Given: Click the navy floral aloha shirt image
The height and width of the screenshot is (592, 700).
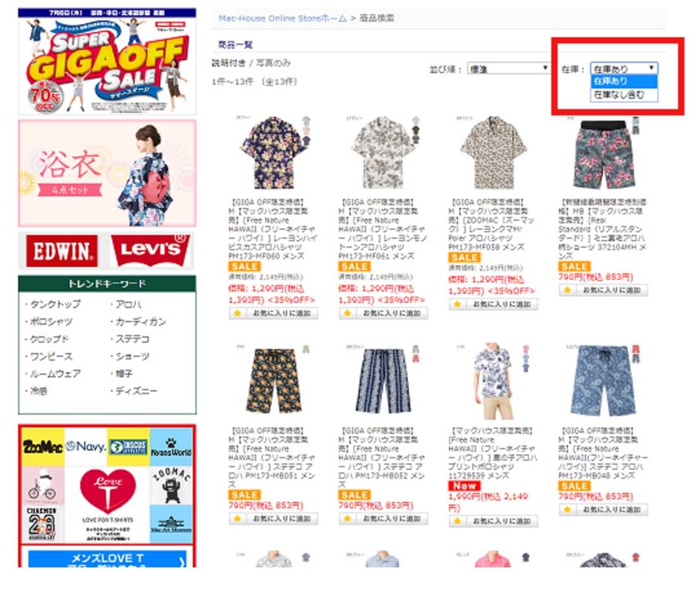Looking at the screenshot, I should [272, 153].
